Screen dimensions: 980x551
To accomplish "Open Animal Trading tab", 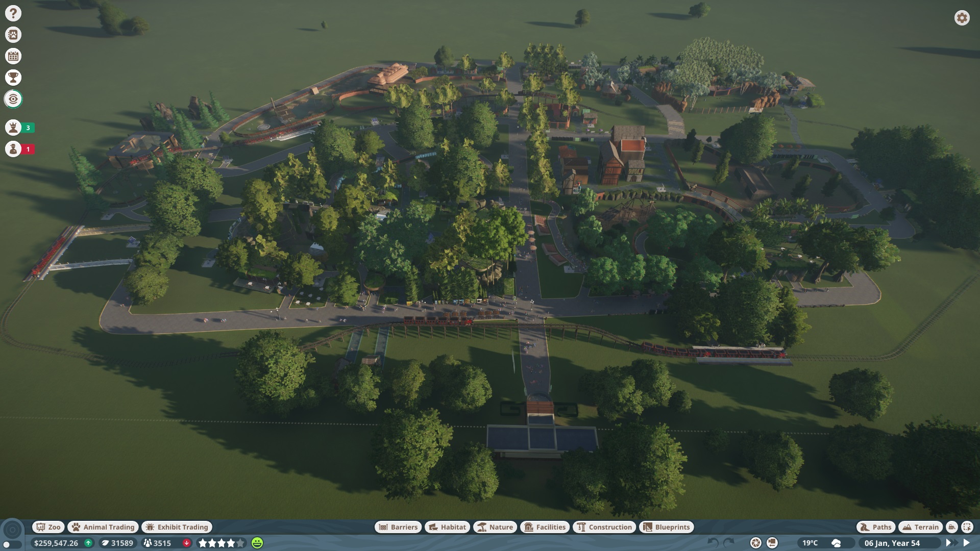I will coord(104,527).
